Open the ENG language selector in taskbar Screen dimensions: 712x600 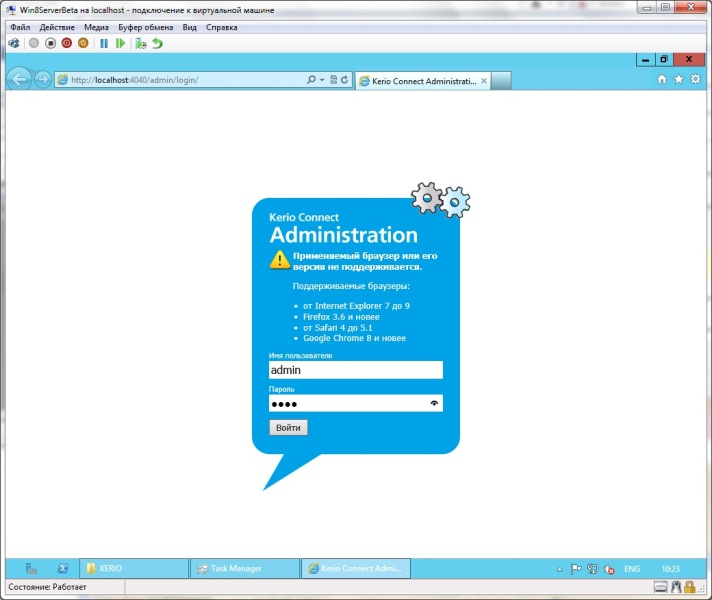632,568
